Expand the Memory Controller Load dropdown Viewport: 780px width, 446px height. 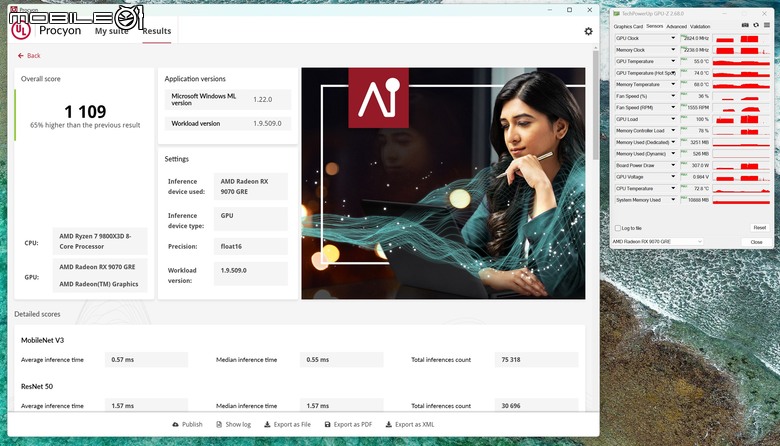(673, 131)
